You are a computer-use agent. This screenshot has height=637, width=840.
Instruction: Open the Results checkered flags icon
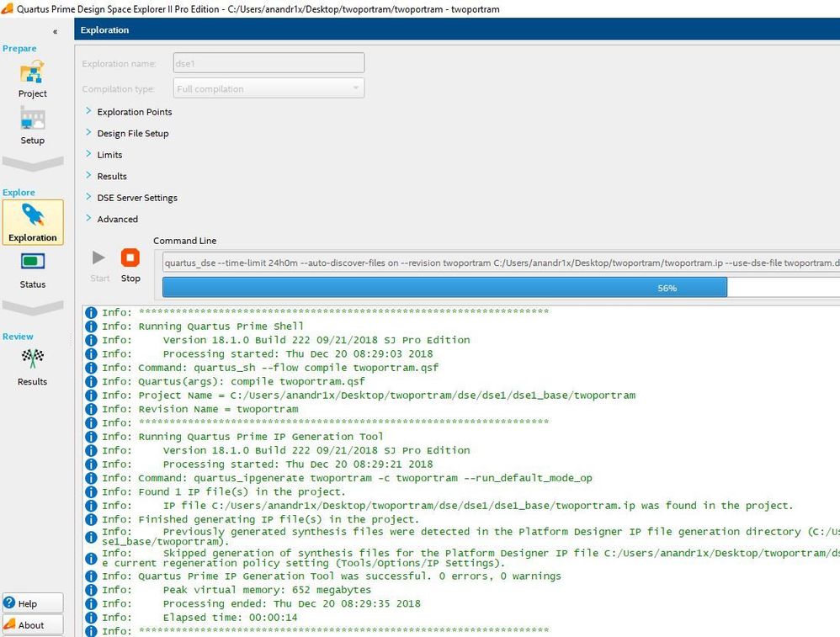coord(32,360)
